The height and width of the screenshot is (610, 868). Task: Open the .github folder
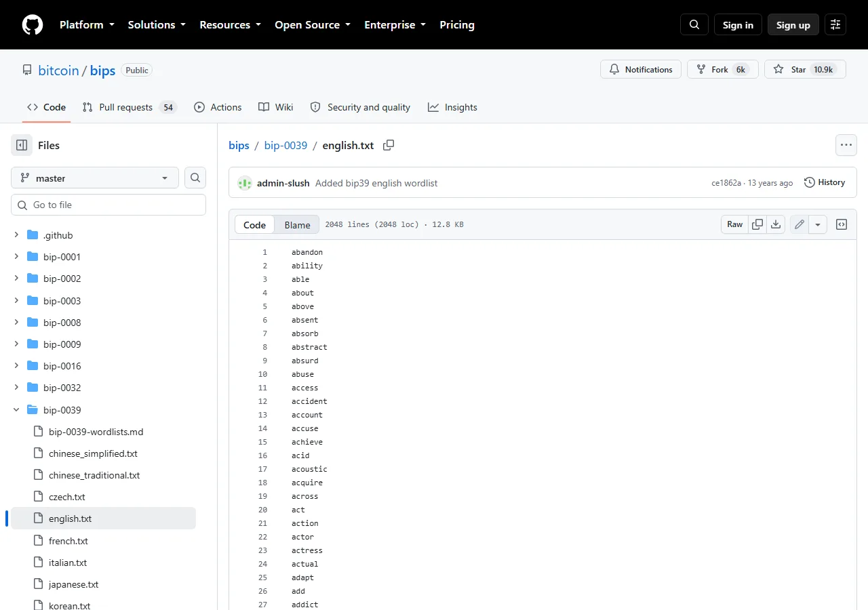point(58,235)
